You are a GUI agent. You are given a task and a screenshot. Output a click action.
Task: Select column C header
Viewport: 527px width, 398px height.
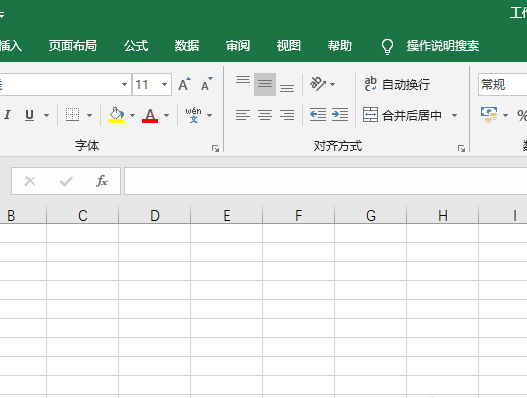coord(83,215)
